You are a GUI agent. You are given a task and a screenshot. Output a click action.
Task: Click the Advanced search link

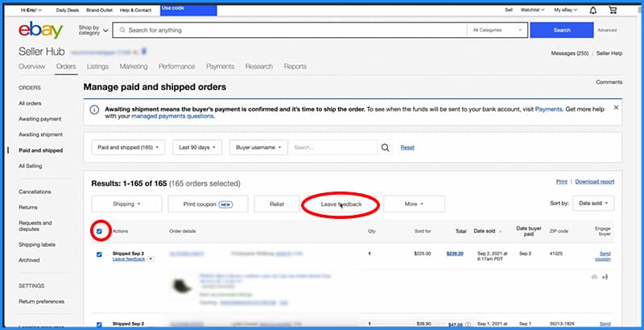pos(607,30)
